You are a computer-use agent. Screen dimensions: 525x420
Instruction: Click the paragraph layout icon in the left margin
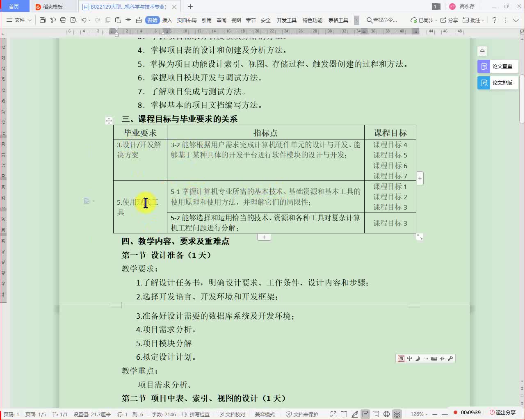pyautogui.click(x=87, y=201)
